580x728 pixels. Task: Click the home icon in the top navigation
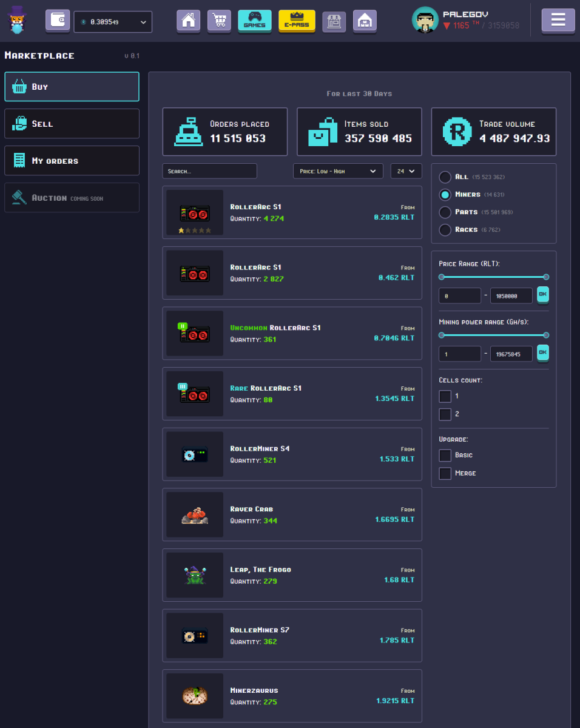(x=188, y=21)
